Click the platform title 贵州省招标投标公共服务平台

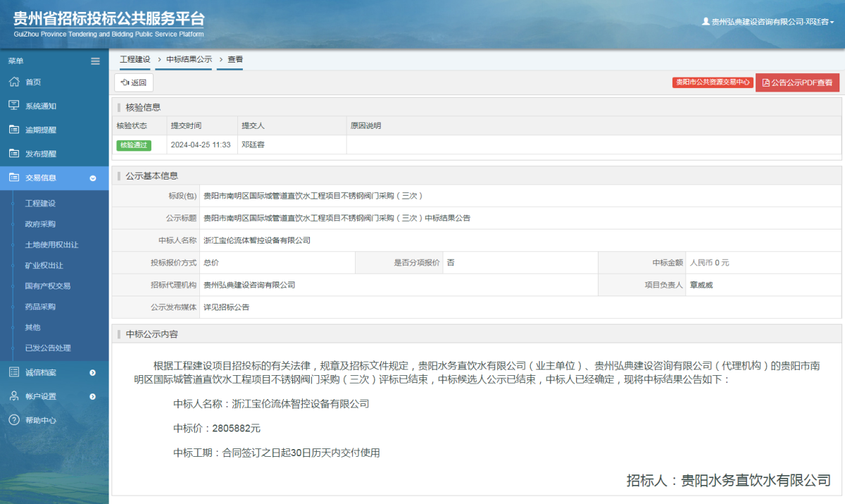109,19
